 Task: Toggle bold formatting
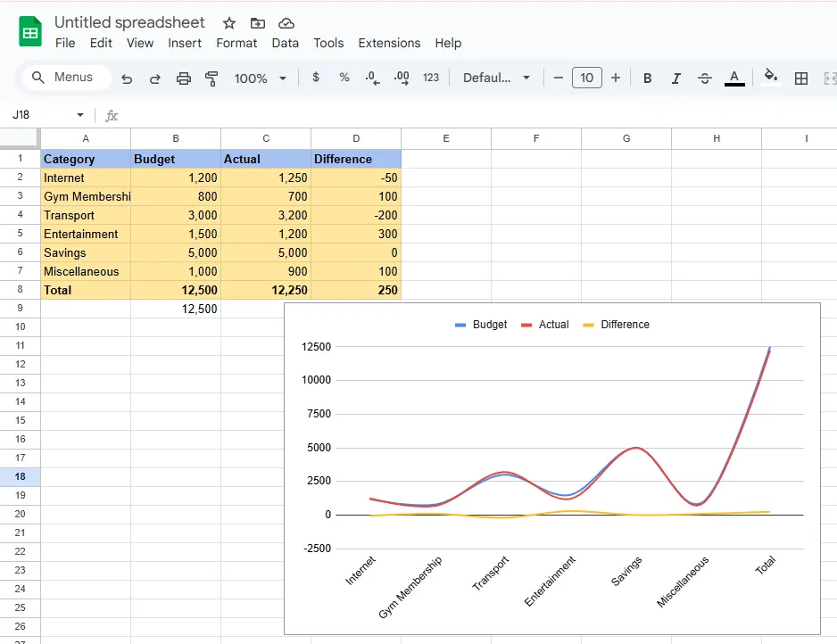(x=646, y=78)
